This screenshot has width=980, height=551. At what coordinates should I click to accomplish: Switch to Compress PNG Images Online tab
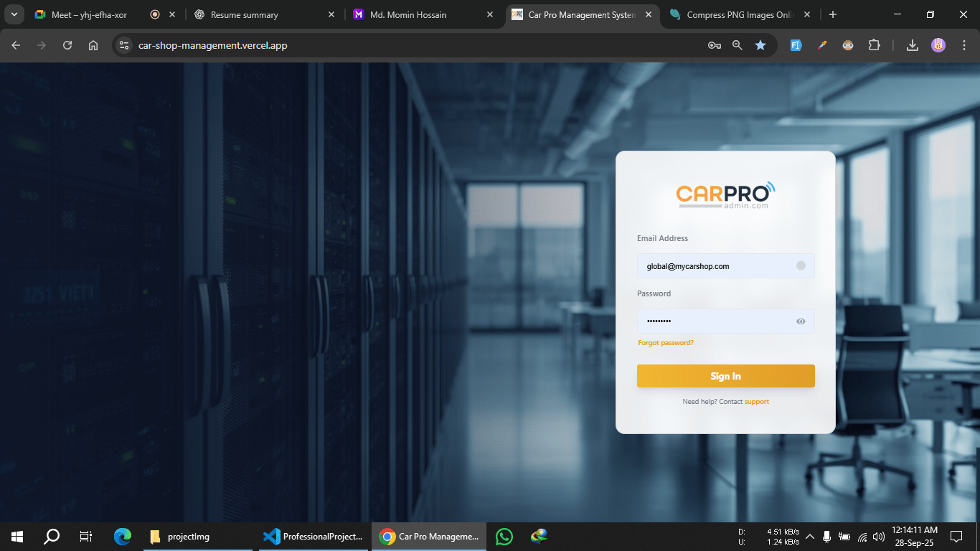click(739, 14)
